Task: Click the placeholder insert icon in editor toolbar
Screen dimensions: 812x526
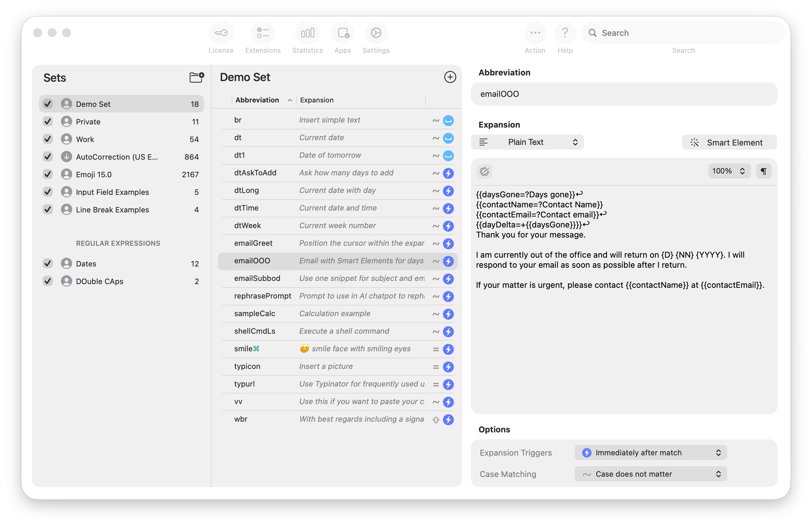Action: coord(484,171)
